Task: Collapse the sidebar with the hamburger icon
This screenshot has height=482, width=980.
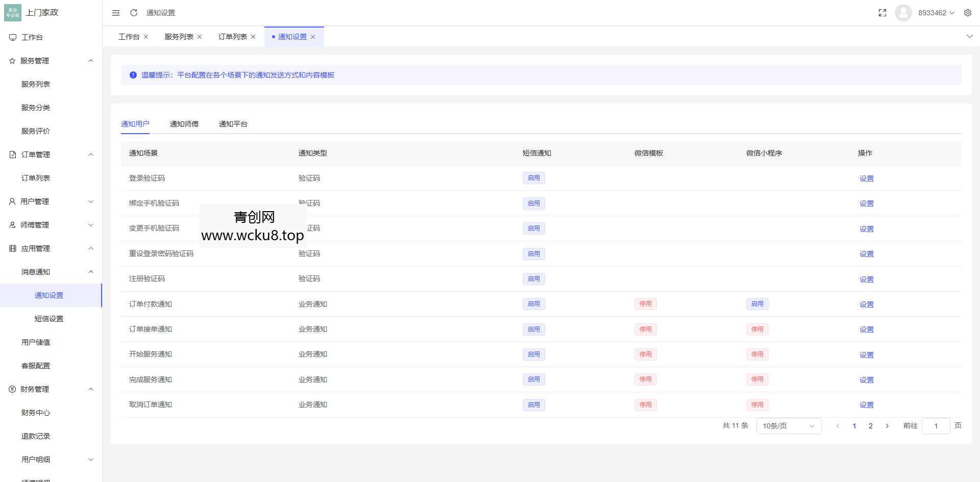Action: click(116, 13)
